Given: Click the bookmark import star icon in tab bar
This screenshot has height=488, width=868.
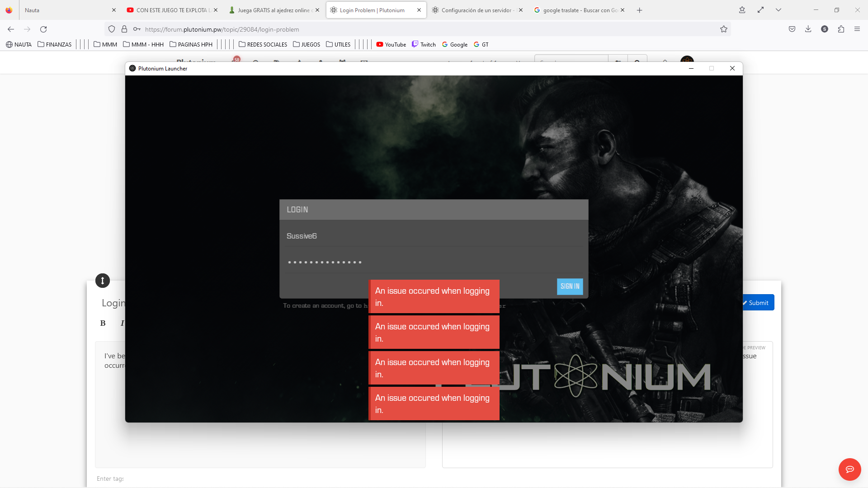Looking at the screenshot, I should (x=742, y=10).
